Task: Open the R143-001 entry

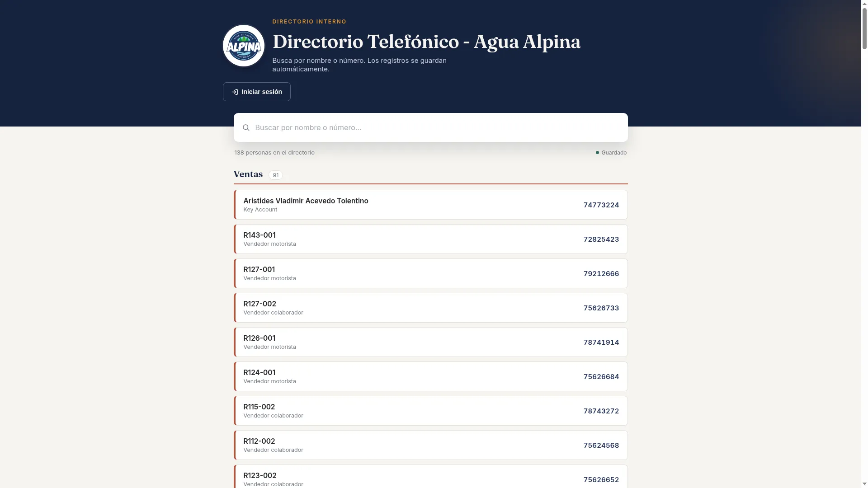Action: coord(430,239)
